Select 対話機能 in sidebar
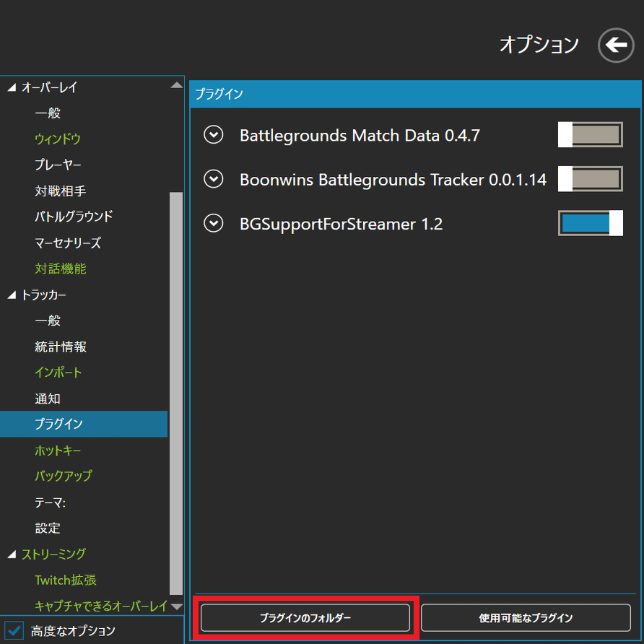This screenshot has width=644, height=644. (61, 269)
